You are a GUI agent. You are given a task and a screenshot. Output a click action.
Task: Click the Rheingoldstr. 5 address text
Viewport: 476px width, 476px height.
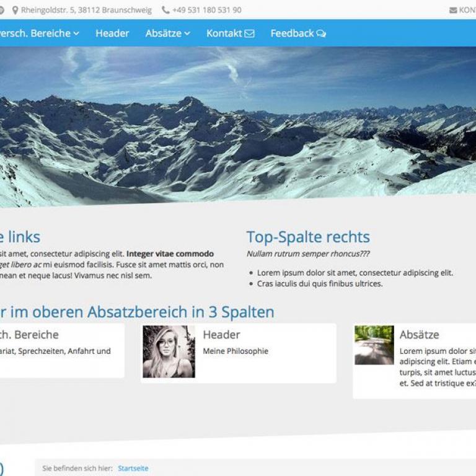point(86,11)
